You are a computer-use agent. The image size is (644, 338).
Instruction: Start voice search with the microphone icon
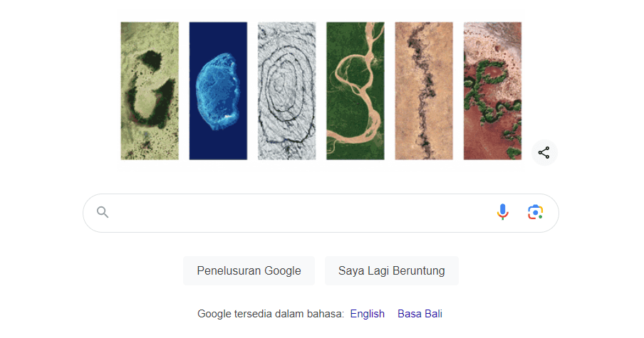(x=502, y=212)
